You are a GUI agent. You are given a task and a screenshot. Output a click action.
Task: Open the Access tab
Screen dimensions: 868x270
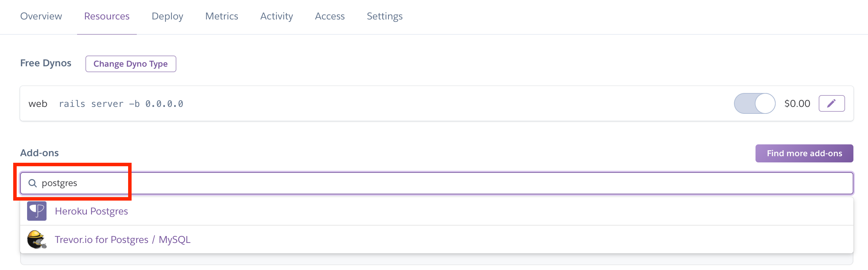tap(329, 16)
